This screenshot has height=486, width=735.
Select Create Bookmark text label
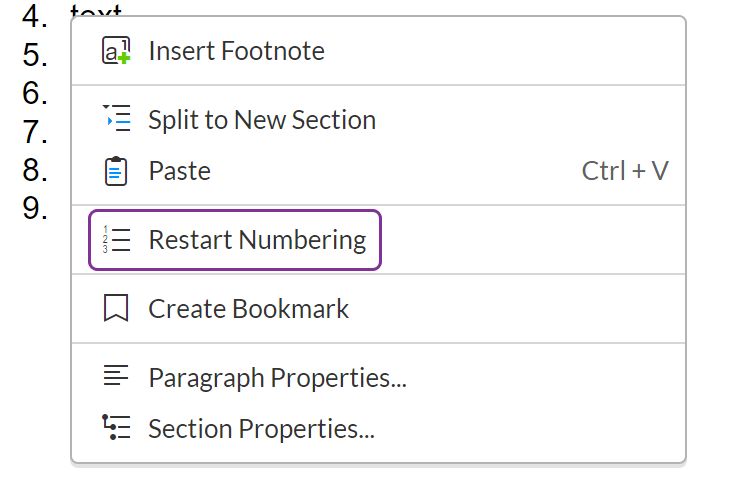click(249, 309)
